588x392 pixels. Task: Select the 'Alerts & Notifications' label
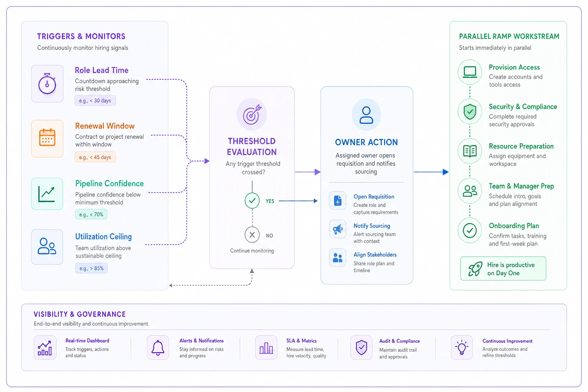(202, 341)
